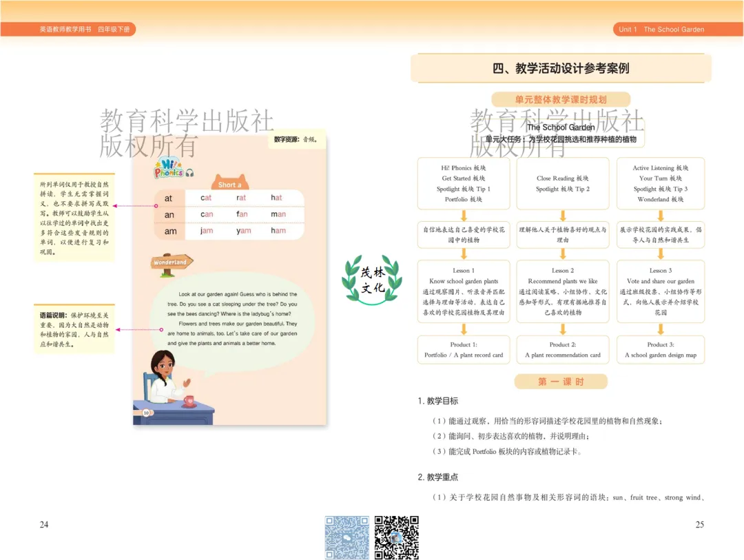Click the 单元大任务 line

(x=561, y=139)
